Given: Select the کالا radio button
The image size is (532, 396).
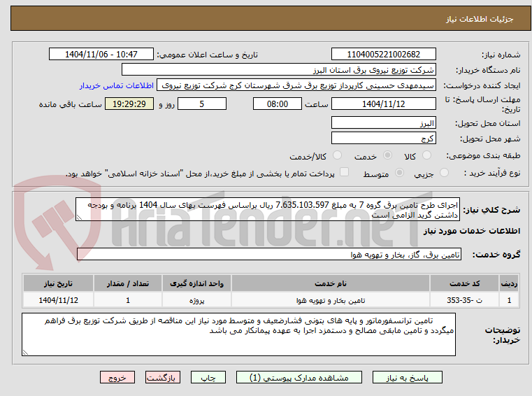Looking at the screenshot, I should click(x=426, y=155).
